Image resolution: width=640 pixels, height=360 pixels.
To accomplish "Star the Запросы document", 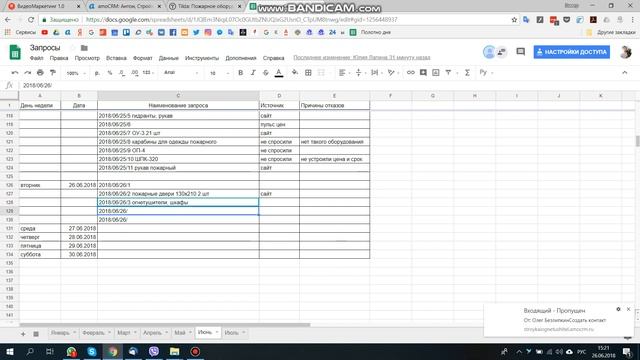I will (x=73, y=48).
